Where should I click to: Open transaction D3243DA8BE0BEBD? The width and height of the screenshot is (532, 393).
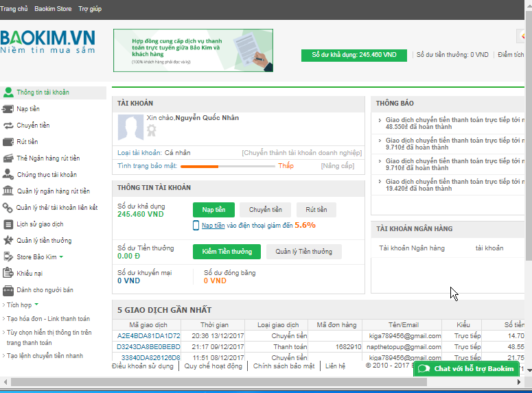point(148,347)
